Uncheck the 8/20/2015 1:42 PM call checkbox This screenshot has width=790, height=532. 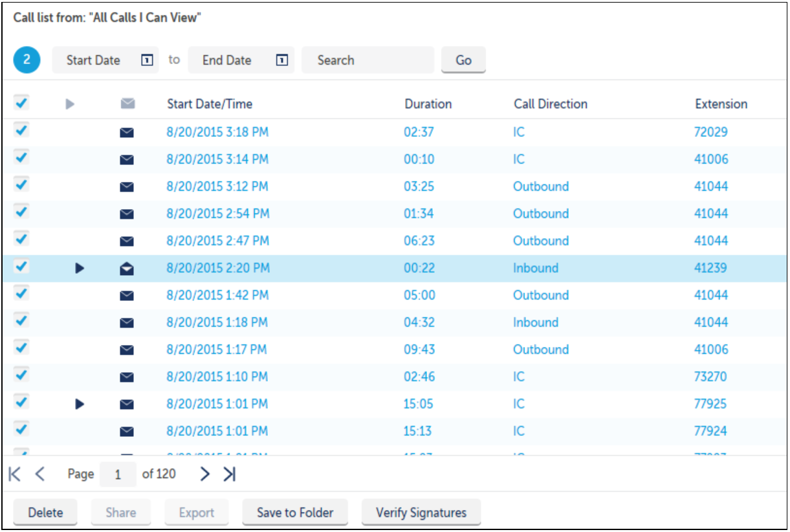[21, 294]
